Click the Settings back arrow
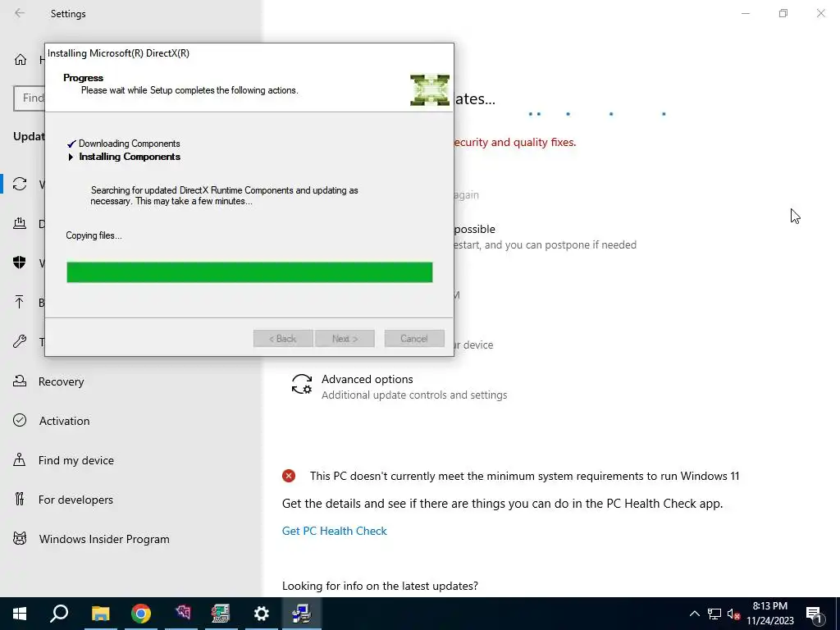Viewport: 840px width, 630px height. tap(20, 13)
